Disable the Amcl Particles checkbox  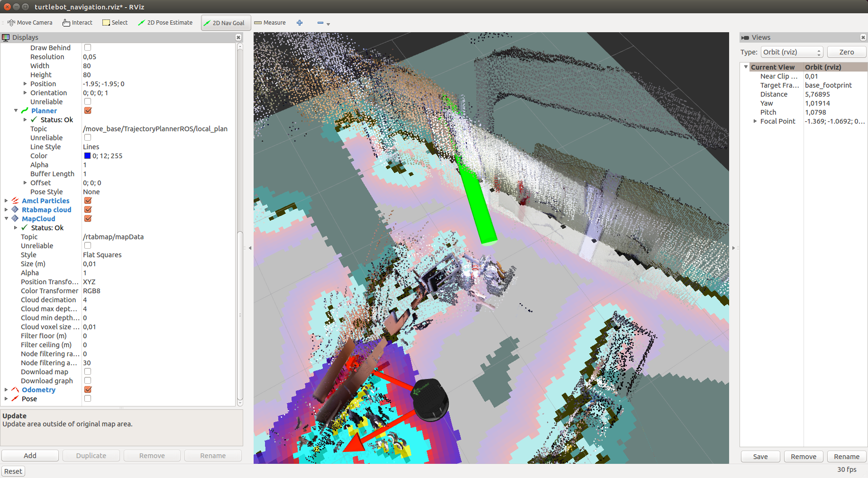(88, 200)
